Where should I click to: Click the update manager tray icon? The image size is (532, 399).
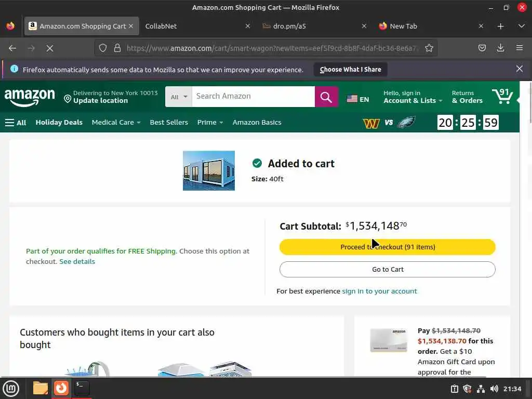click(454, 389)
